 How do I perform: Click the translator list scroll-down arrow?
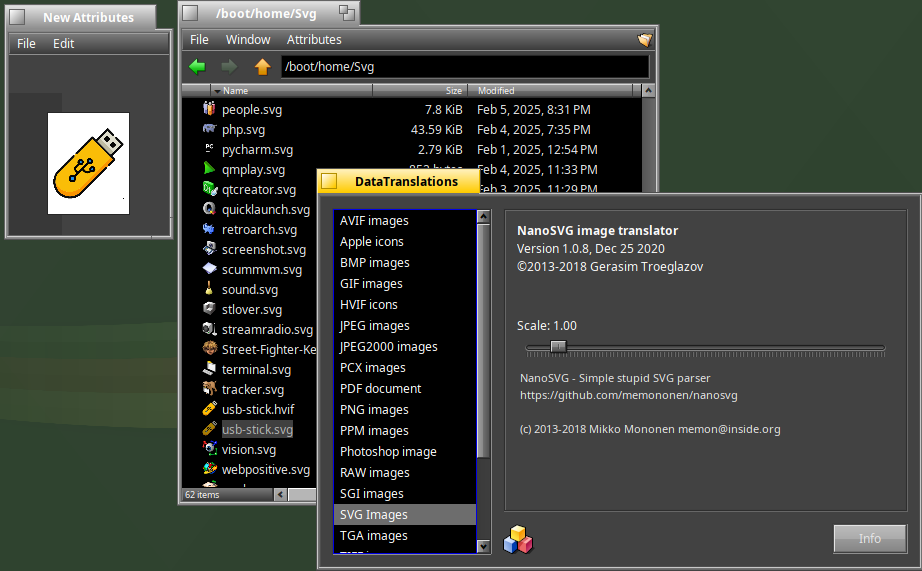click(x=483, y=546)
